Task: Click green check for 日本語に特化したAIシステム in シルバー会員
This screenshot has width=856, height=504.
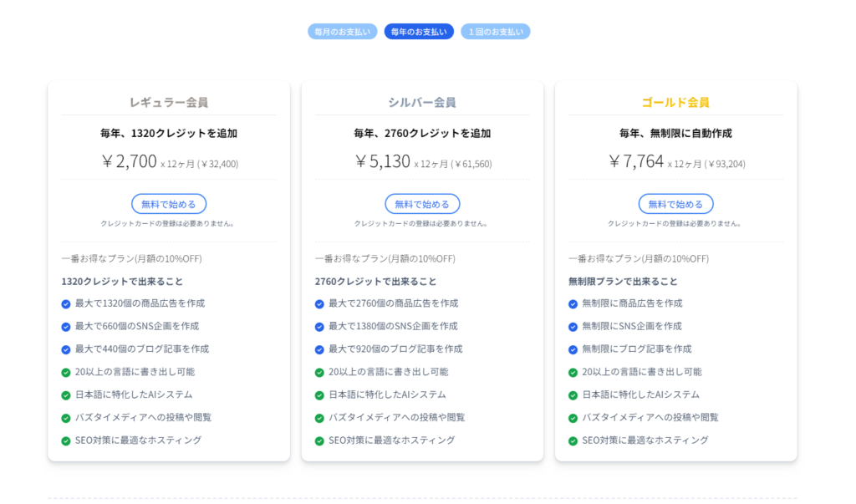Action: click(319, 395)
